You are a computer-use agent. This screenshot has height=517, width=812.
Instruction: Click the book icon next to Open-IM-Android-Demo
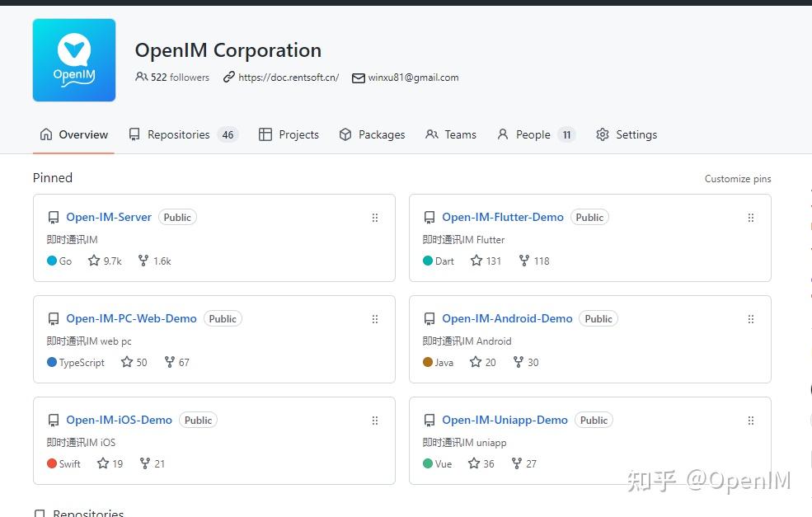point(429,318)
